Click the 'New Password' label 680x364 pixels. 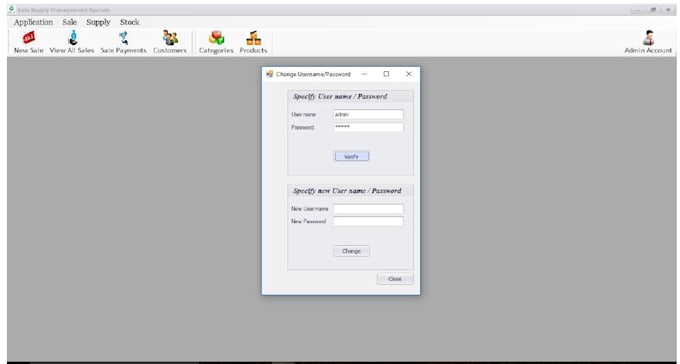[308, 221]
